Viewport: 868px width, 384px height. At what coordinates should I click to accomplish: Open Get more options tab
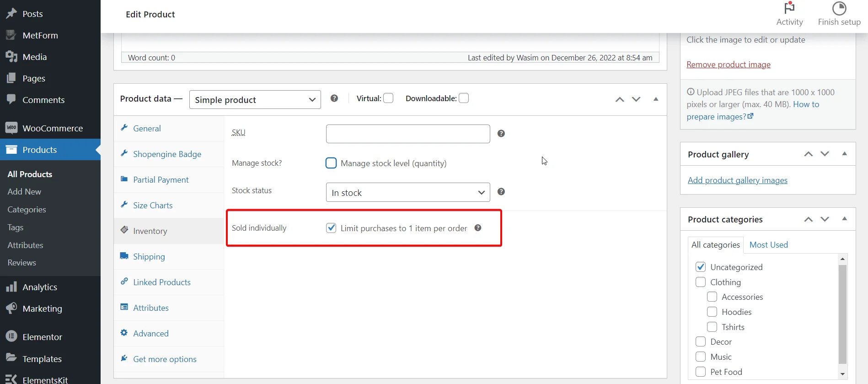click(169, 359)
